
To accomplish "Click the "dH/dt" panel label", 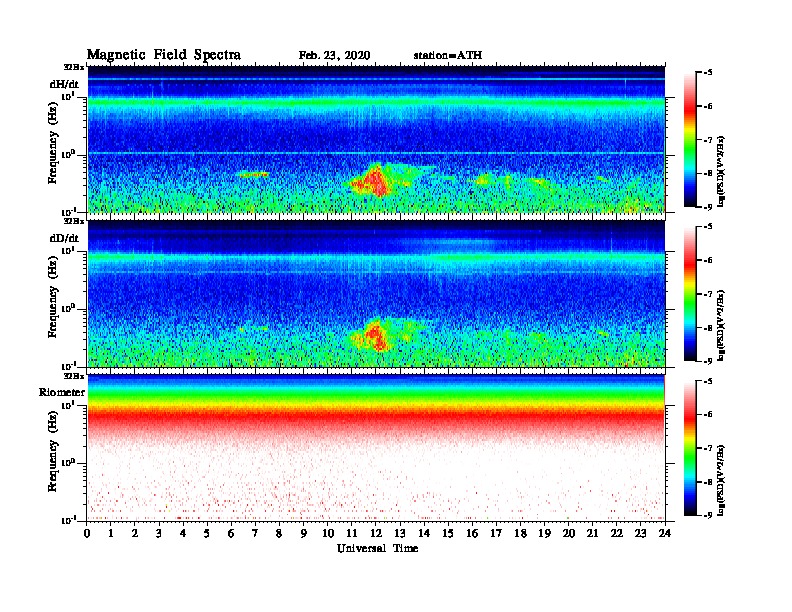I will (64, 84).
